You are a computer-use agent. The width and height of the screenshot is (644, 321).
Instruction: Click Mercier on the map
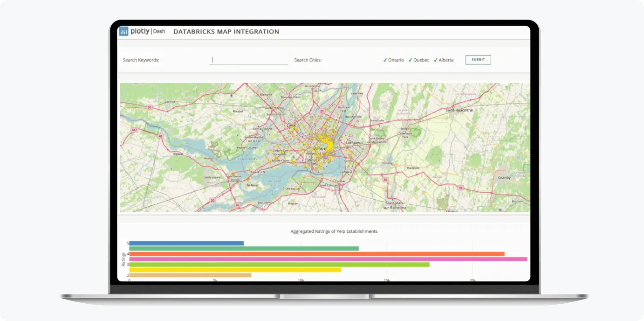click(293, 203)
